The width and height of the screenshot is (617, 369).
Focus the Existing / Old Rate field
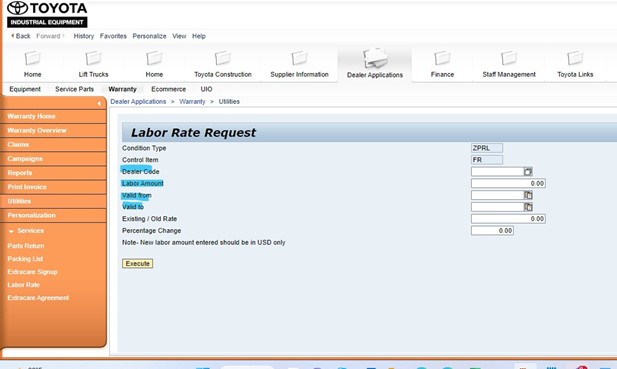[508, 219]
